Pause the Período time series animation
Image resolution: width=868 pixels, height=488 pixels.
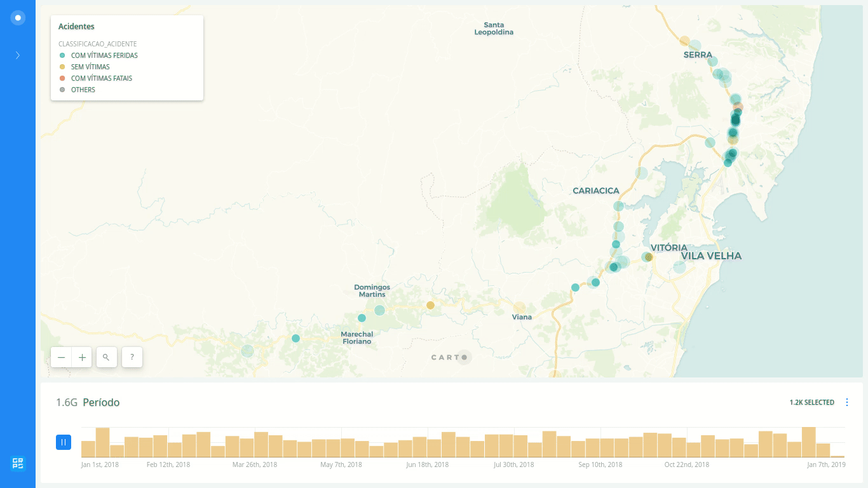tap(64, 442)
